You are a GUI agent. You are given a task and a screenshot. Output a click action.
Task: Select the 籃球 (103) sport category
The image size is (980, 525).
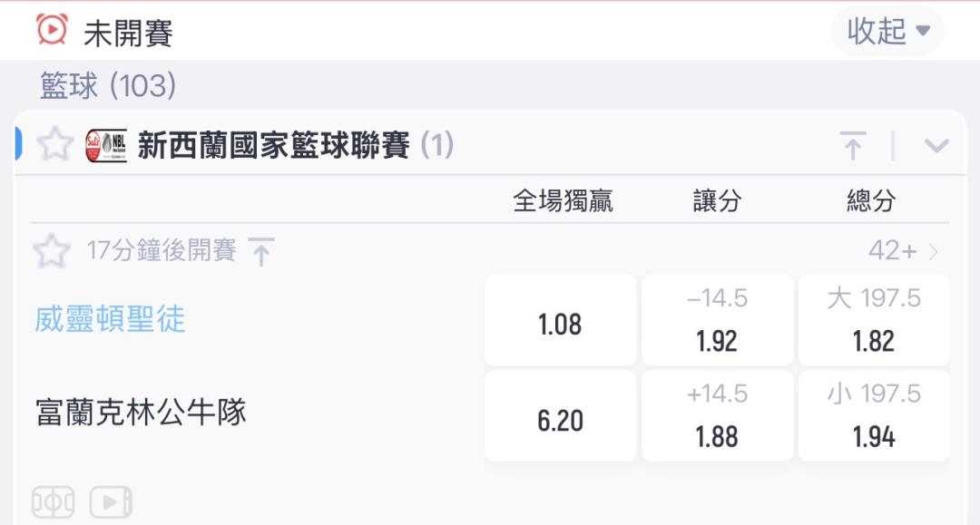[x=107, y=85]
